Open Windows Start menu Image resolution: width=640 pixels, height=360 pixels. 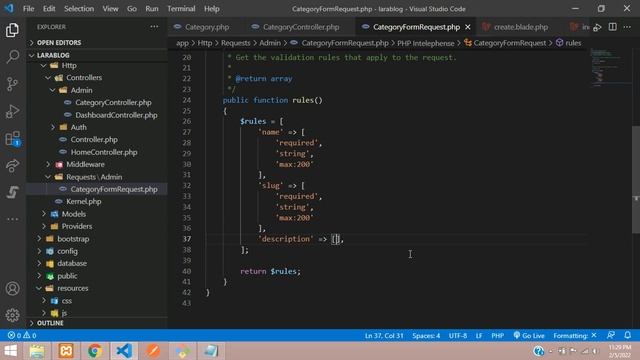pyautogui.click(x=11, y=351)
